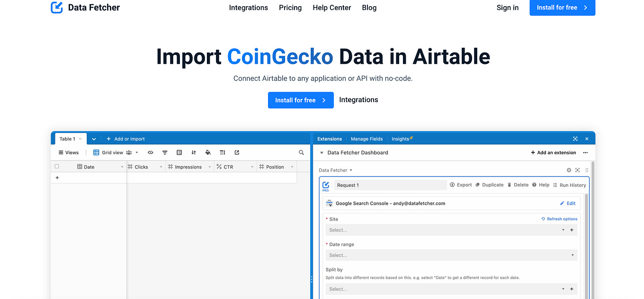Viewport: 644px width, 299px height.
Task: Expand the tables list chevron next to Table 1
Action: [x=94, y=139]
